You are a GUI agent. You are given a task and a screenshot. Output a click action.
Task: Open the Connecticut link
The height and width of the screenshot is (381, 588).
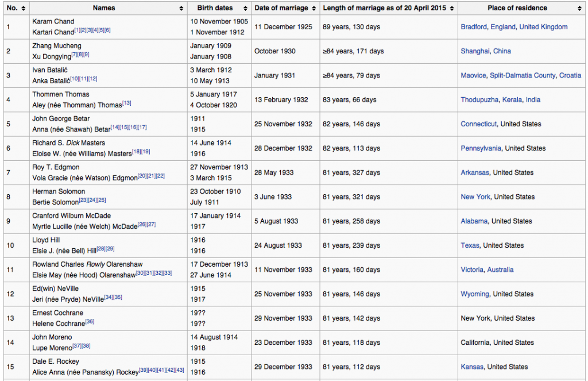(478, 124)
